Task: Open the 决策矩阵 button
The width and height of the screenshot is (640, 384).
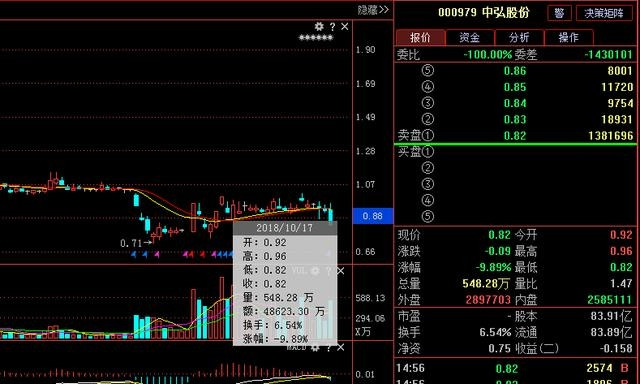Action: 604,13
